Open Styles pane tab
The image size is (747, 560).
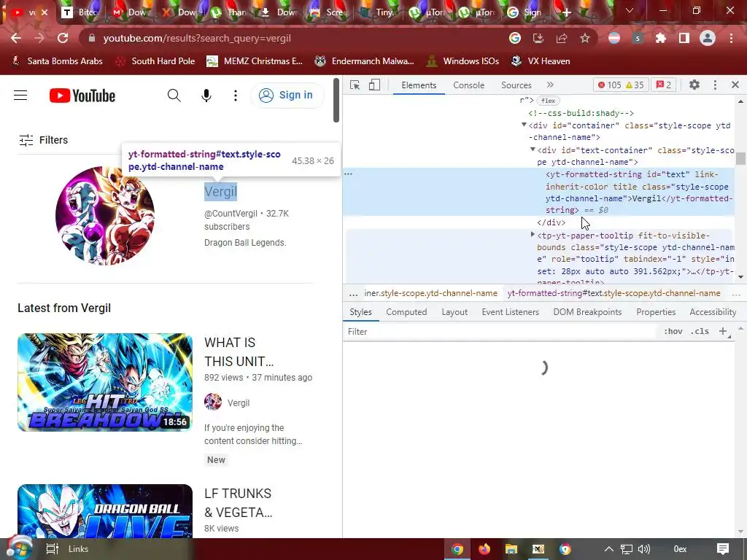pos(360,312)
